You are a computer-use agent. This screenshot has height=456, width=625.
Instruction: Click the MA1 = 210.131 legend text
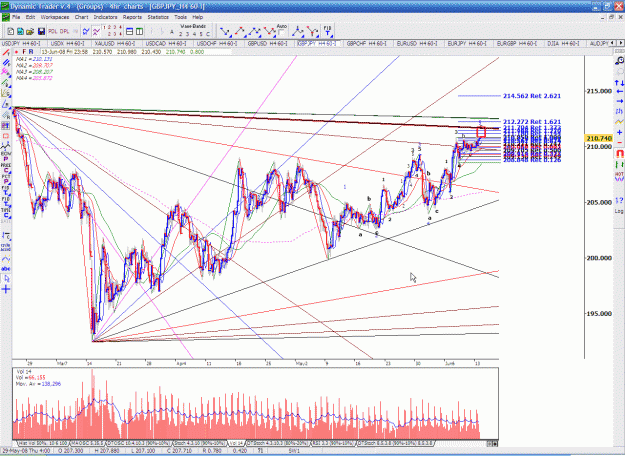tap(34, 59)
